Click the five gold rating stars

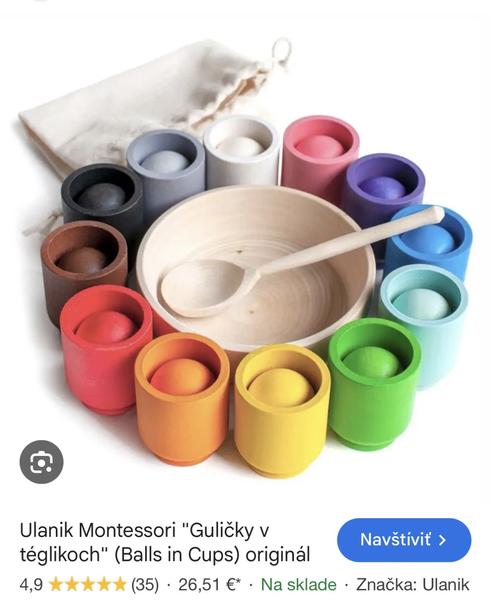[88, 584]
